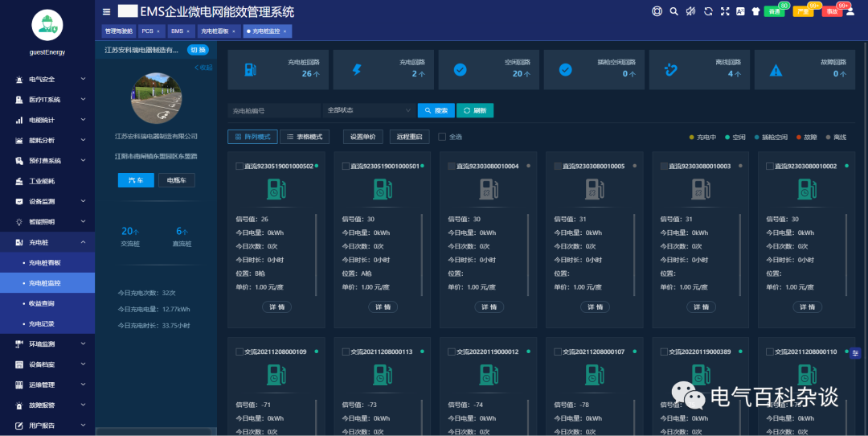Click the charging pile circuits stat icon
868x436 pixels.
[x=250, y=70]
